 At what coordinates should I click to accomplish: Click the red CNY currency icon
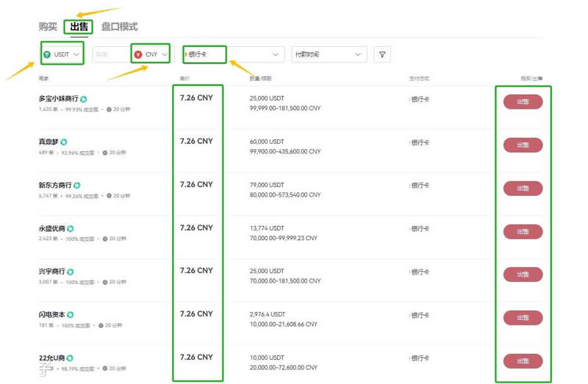138,54
